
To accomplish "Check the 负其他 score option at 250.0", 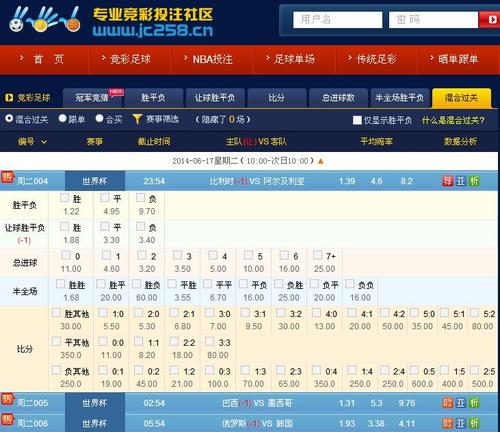I will (56, 370).
